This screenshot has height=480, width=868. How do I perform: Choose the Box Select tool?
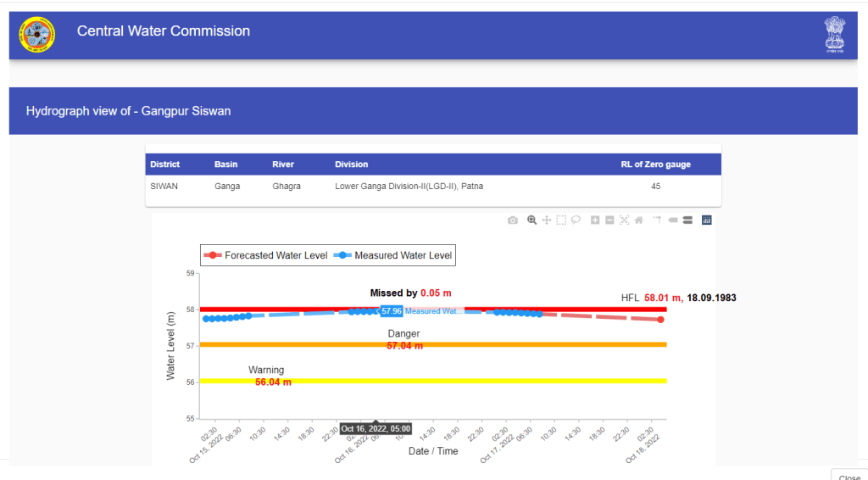pos(561,220)
